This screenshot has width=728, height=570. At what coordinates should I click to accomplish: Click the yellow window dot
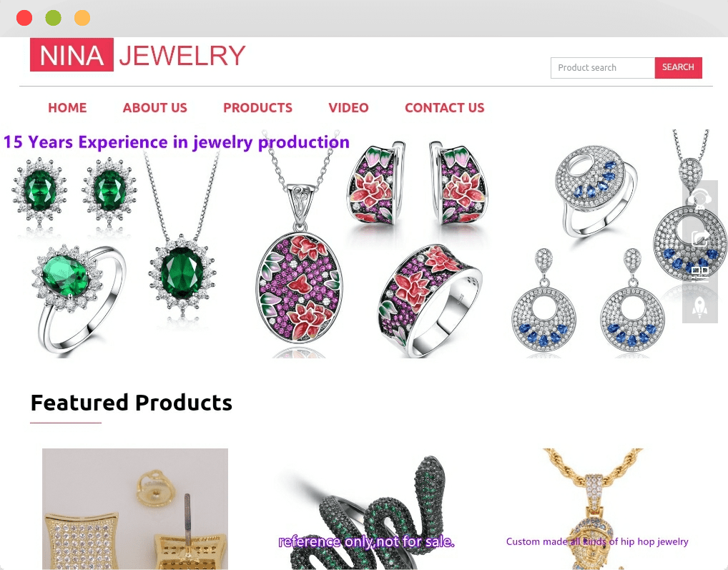[82, 18]
